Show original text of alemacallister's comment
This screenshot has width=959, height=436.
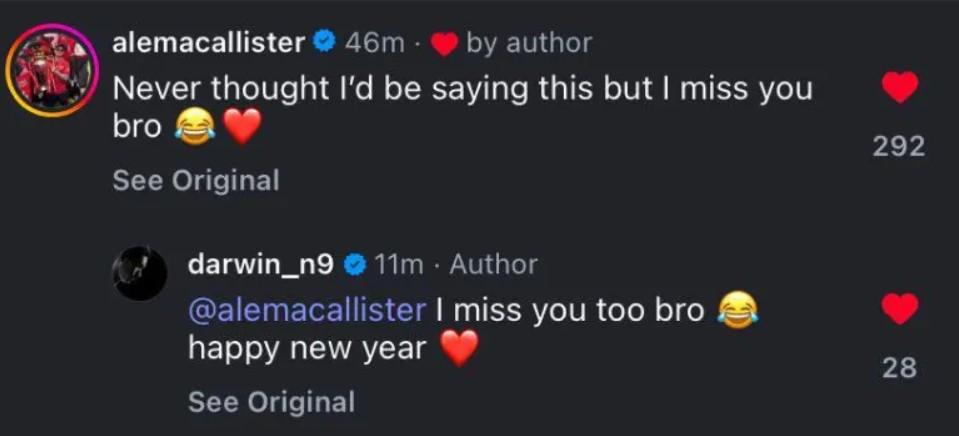[x=195, y=181]
